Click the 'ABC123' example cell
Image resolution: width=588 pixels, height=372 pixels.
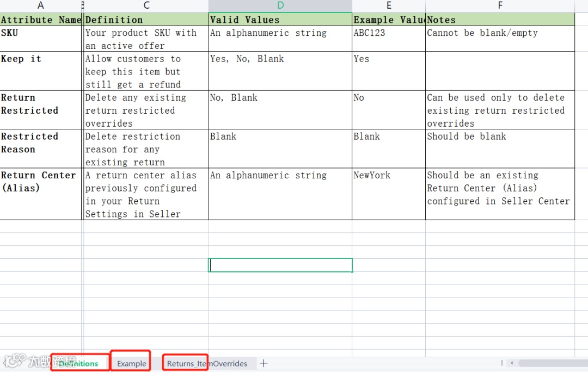(x=389, y=39)
